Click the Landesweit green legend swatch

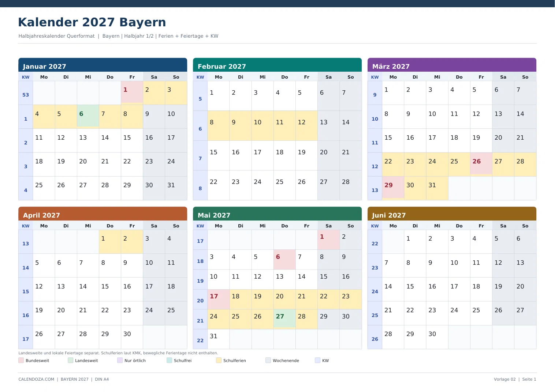(x=70, y=360)
